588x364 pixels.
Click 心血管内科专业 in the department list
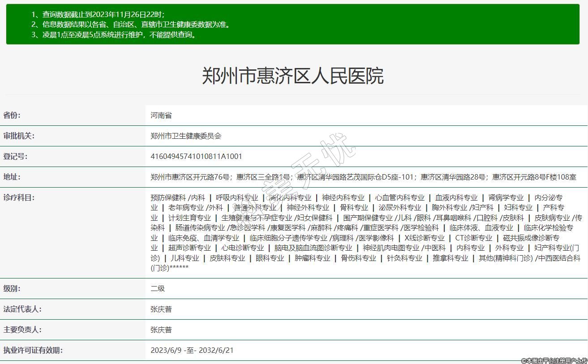click(x=399, y=198)
